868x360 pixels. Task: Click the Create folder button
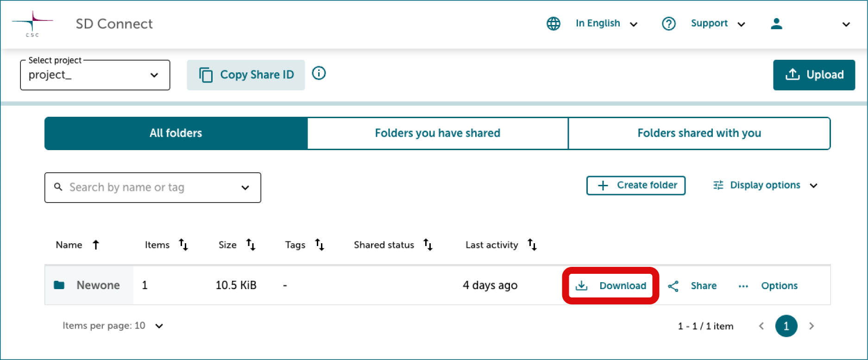coord(636,185)
